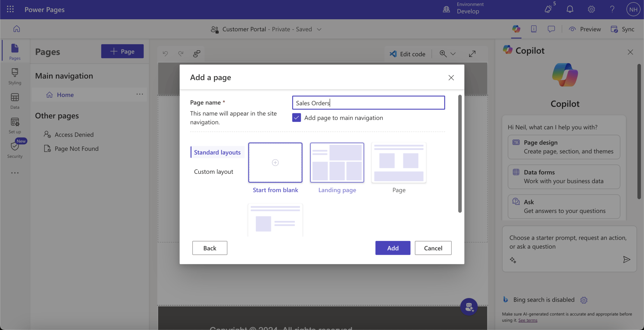Open the Styling workspace icon
The image size is (644, 330).
15,76
